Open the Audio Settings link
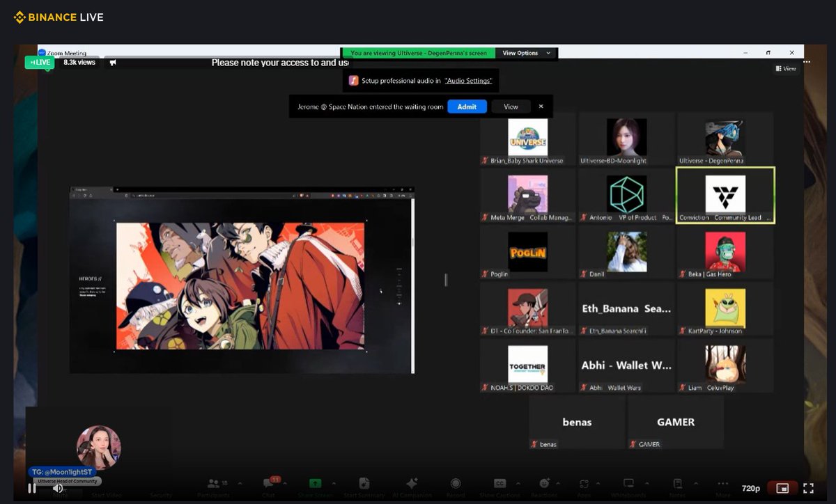Screen dimensions: 836x504 468,81
